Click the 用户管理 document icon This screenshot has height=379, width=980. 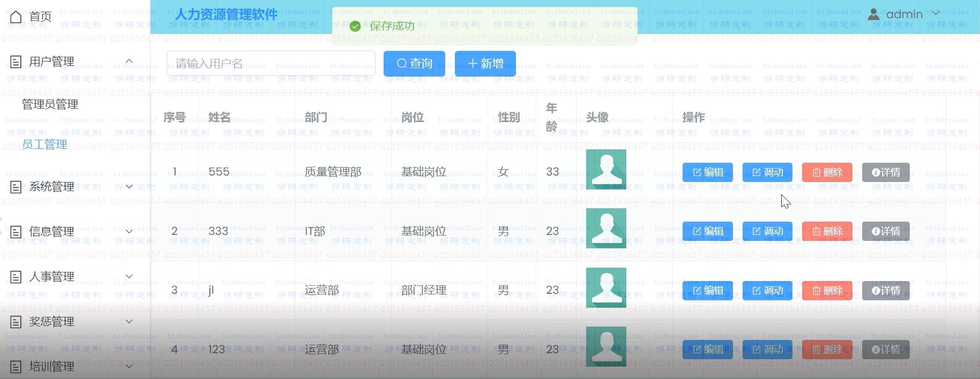[16, 62]
